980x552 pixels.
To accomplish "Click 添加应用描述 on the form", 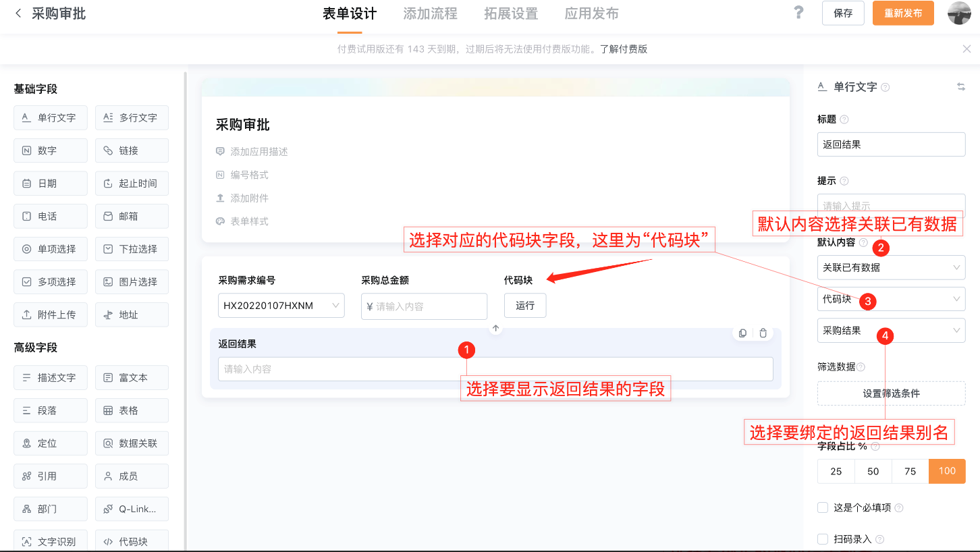I will click(259, 152).
